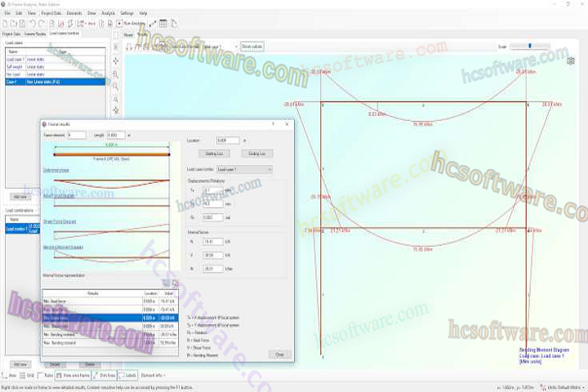
Task: Click the table grid icon in the toolbar
Action: pyautogui.click(x=163, y=24)
